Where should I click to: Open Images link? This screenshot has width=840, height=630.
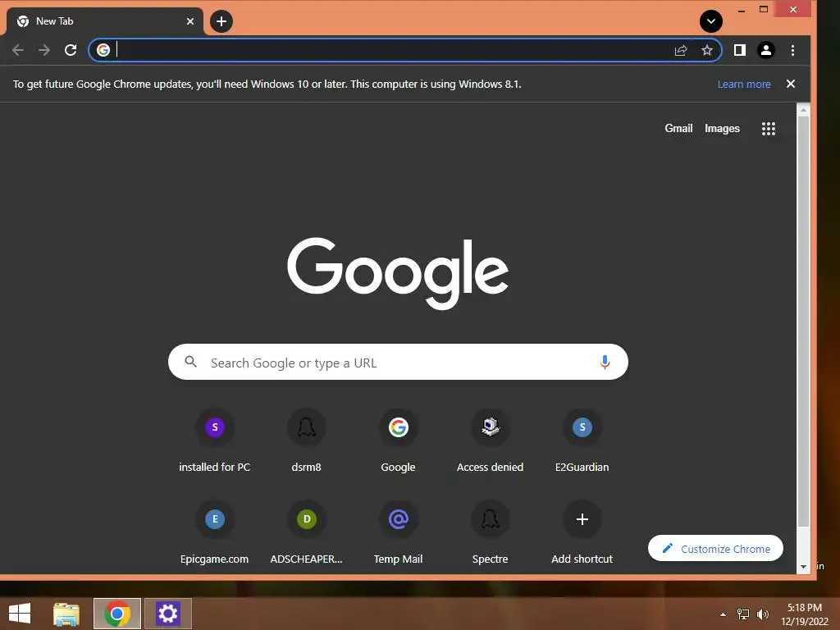[x=722, y=129]
